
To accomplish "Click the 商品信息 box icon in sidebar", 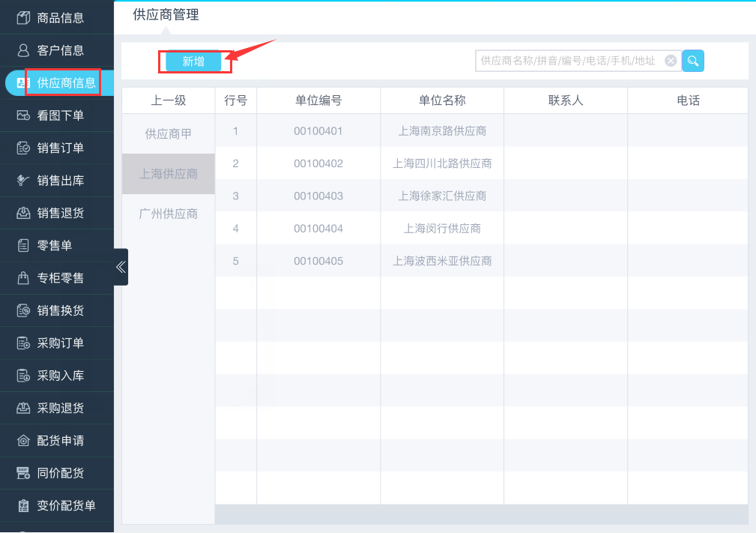I will pyautogui.click(x=23, y=18).
